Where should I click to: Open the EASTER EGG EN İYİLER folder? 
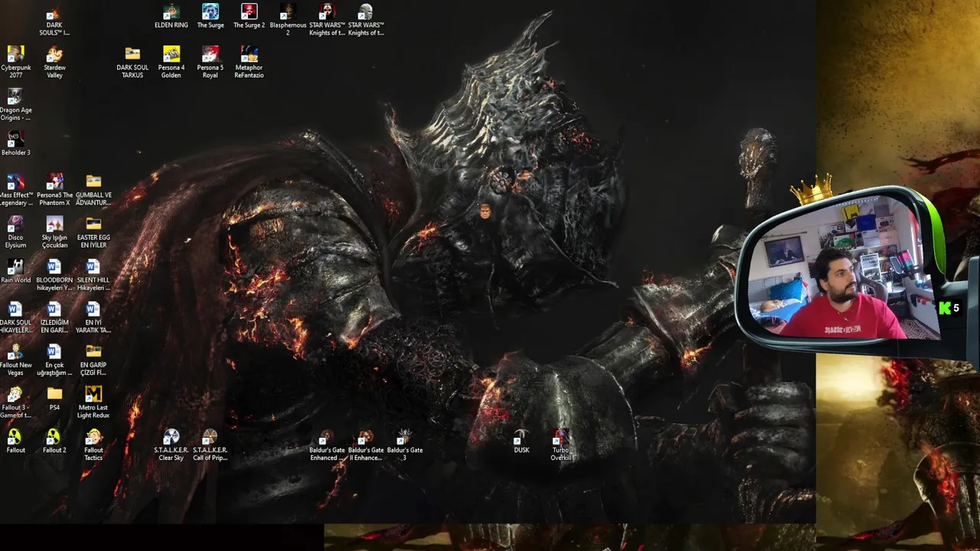coord(93,233)
